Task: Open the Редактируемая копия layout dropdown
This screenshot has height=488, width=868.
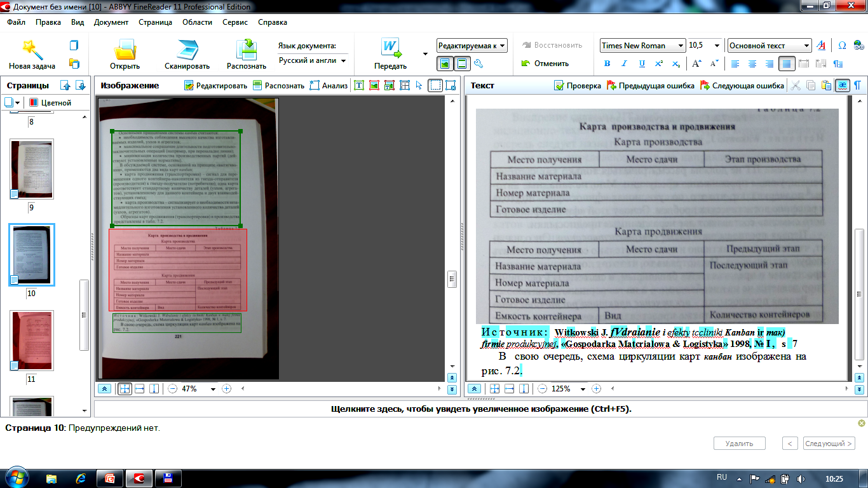Action: click(472, 46)
